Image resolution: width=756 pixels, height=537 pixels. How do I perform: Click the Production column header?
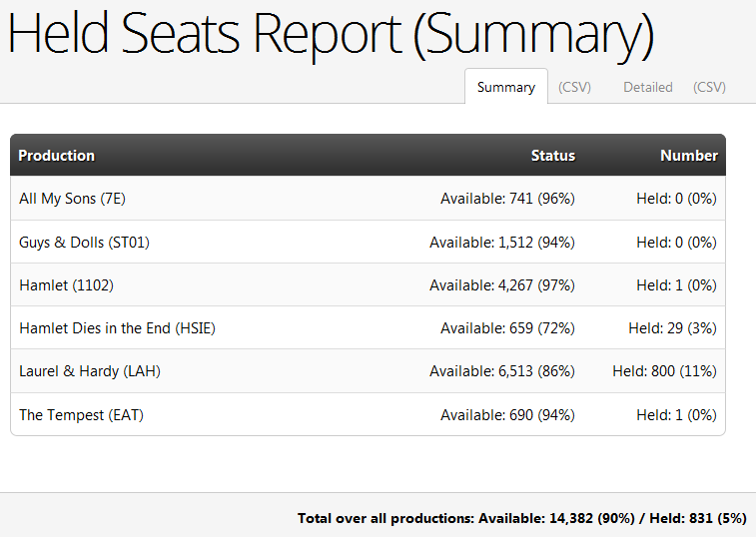(56, 156)
